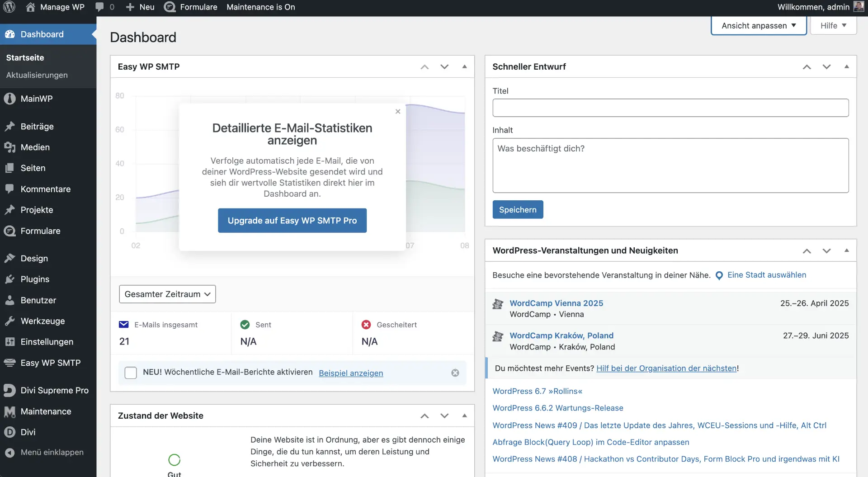Click the Design paintbrush icon
The image size is (868, 477).
click(x=9, y=258)
